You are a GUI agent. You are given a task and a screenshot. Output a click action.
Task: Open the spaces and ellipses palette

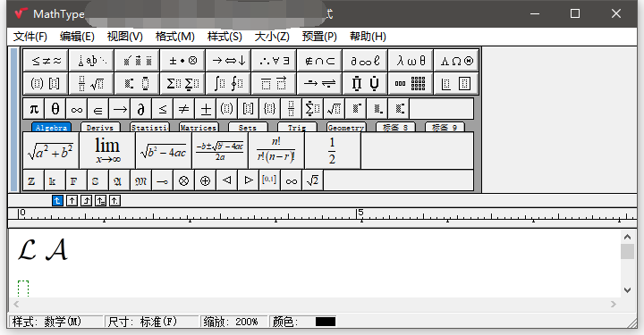coord(91,61)
